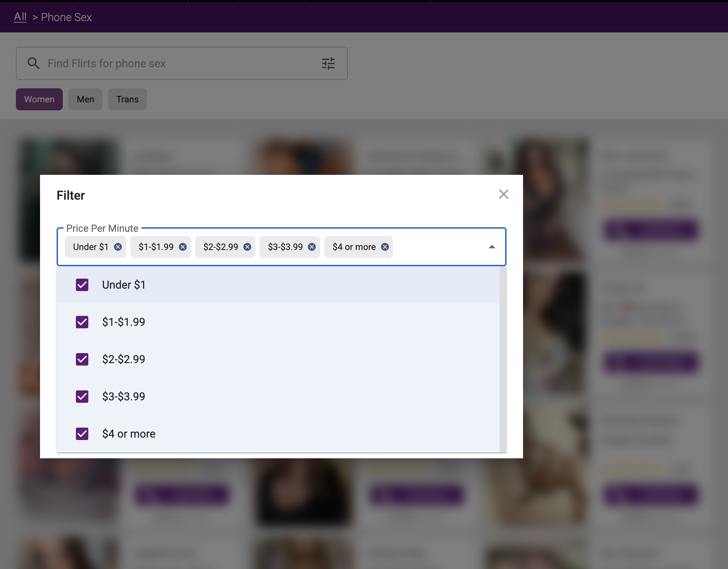Uncheck the $2-$2.99 checkbox
Viewport: 728px width, 569px height.
(82, 359)
